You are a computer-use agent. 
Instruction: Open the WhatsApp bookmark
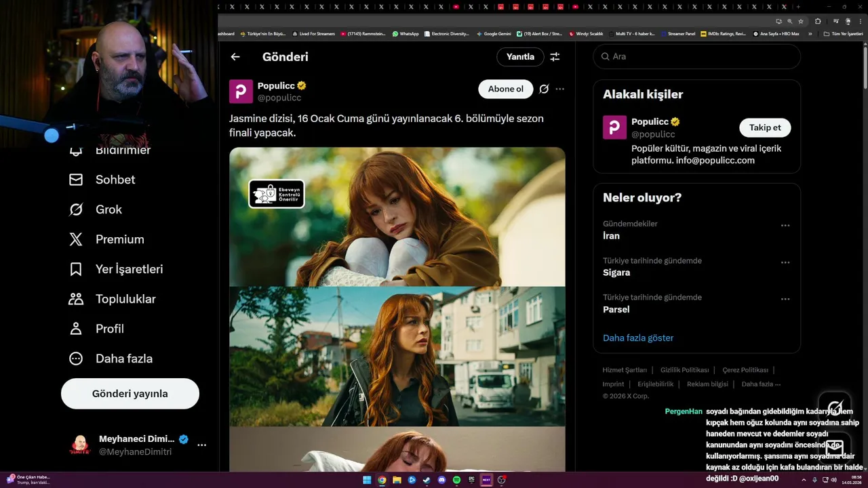point(406,34)
